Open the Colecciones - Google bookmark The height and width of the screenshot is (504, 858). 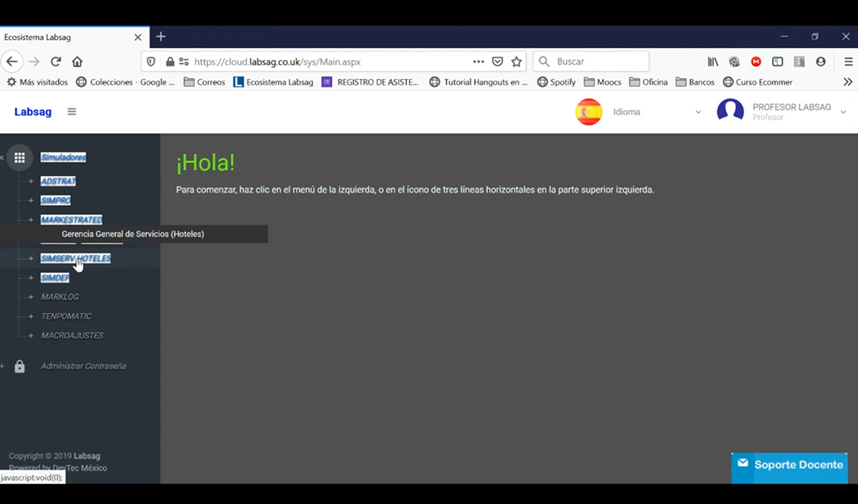point(125,82)
